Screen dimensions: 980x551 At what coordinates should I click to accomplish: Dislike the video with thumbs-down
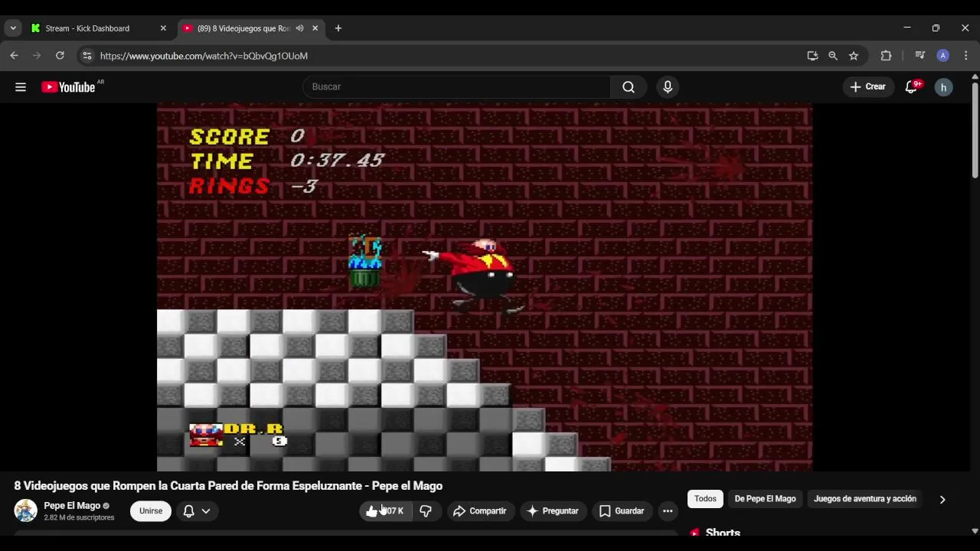click(426, 511)
